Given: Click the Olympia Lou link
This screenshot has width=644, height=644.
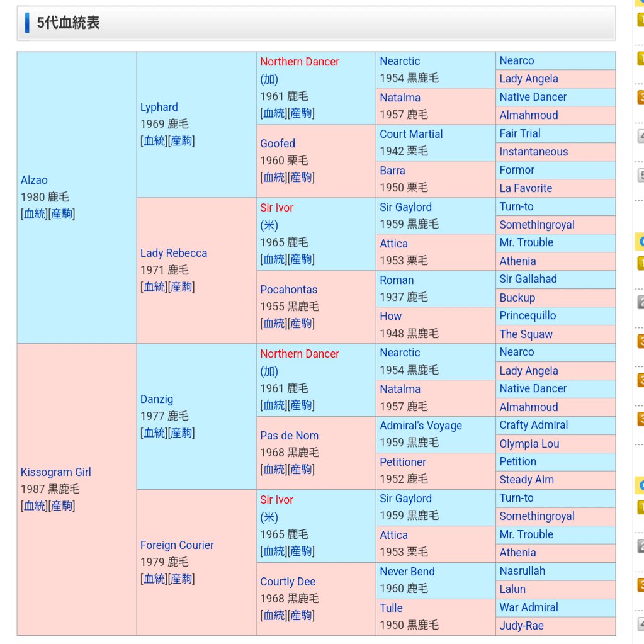Looking at the screenshot, I should (529, 444).
